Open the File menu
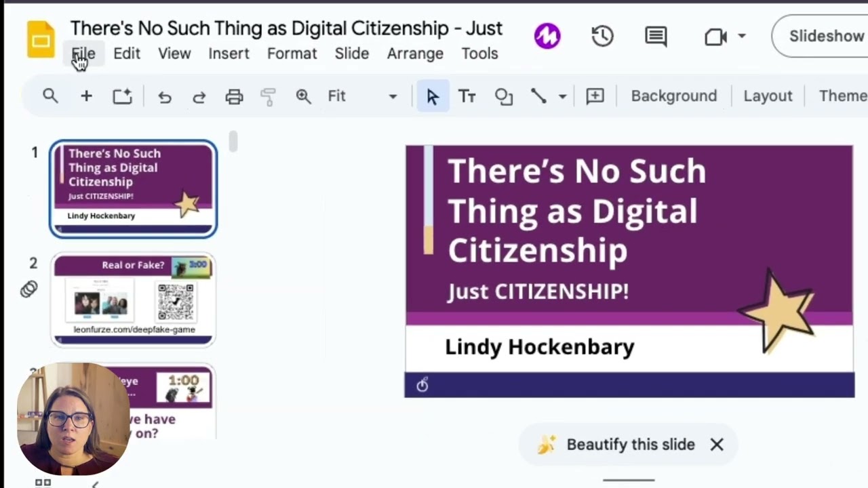Screen dimensions: 868x488 click(x=83, y=54)
